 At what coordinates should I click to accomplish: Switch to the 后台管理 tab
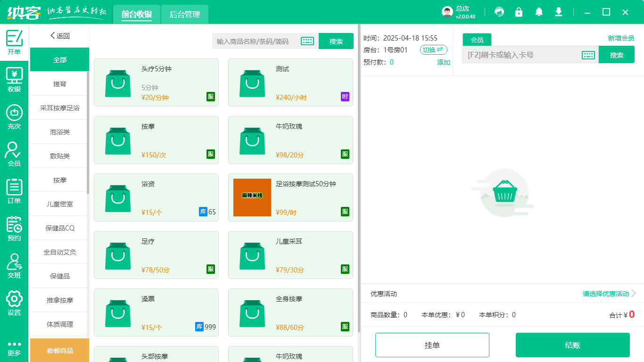point(184,15)
